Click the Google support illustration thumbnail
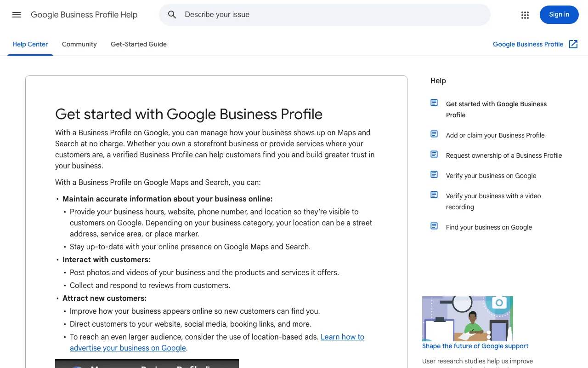 [468, 319]
